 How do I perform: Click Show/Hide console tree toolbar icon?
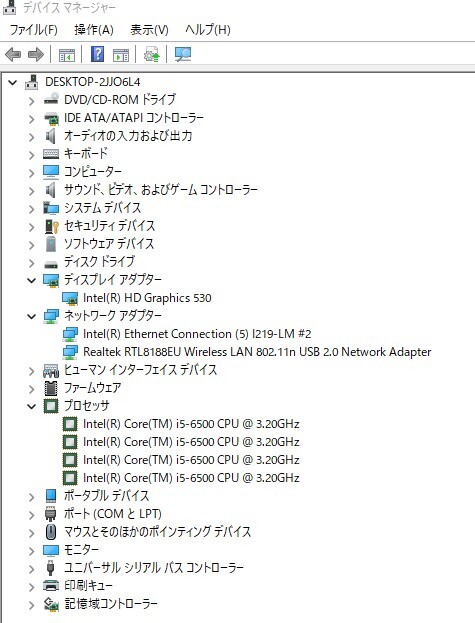click(67, 55)
